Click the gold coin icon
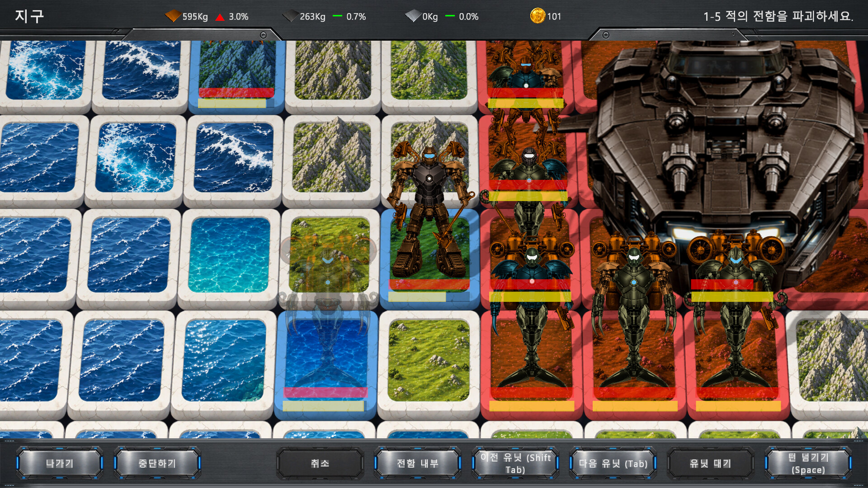This screenshot has width=868, height=488. [x=538, y=16]
